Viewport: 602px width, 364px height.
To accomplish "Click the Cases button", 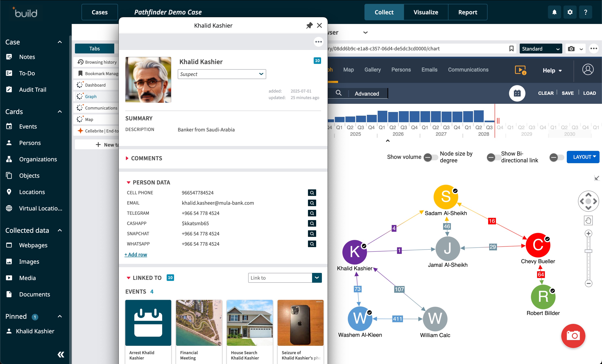I will click(100, 12).
